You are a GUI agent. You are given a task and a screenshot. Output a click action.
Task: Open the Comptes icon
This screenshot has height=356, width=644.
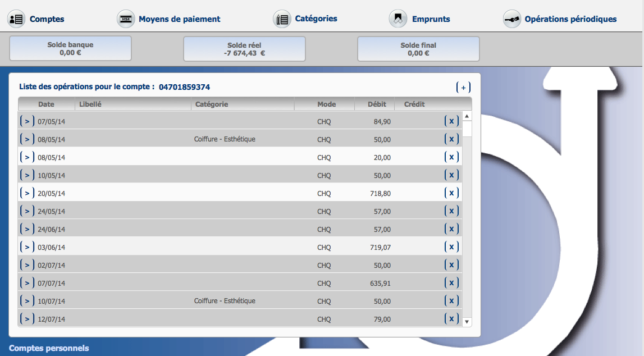pyautogui.click(x=16, y=19)
